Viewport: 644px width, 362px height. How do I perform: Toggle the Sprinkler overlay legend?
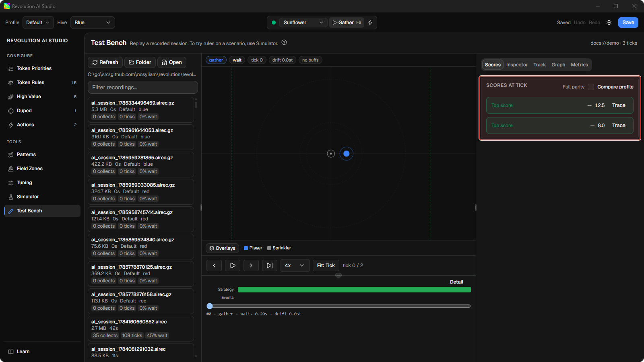tap(279, 248)
